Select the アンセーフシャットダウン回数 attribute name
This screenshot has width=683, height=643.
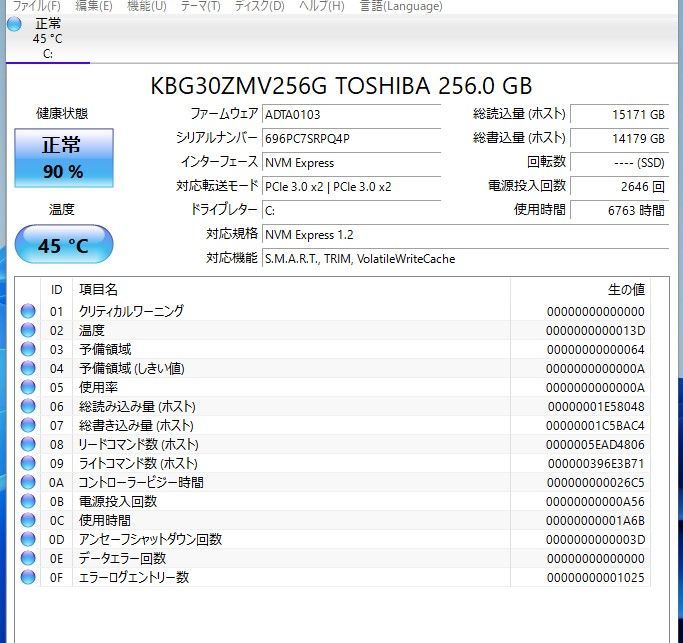click(150, 539)
